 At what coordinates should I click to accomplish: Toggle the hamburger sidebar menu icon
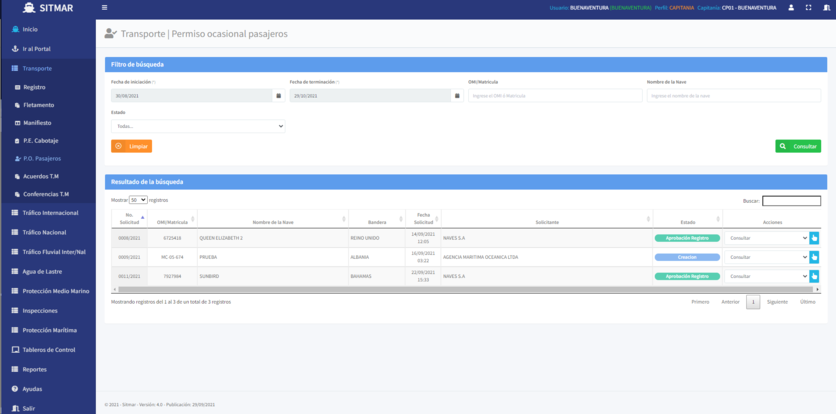click(105, 7)
